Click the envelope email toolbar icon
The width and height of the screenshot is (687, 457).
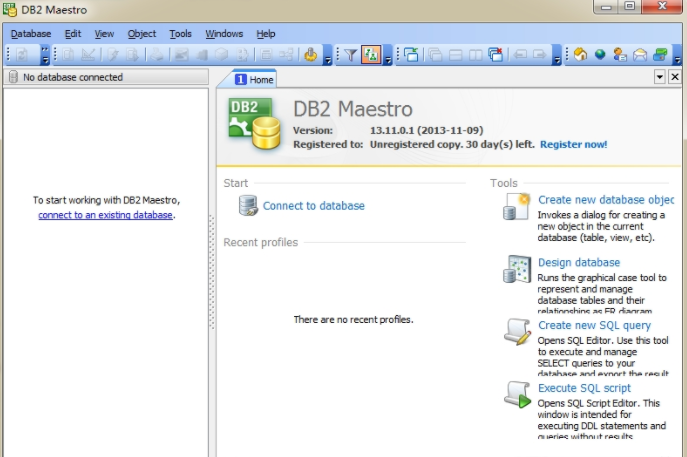[640, 55]
